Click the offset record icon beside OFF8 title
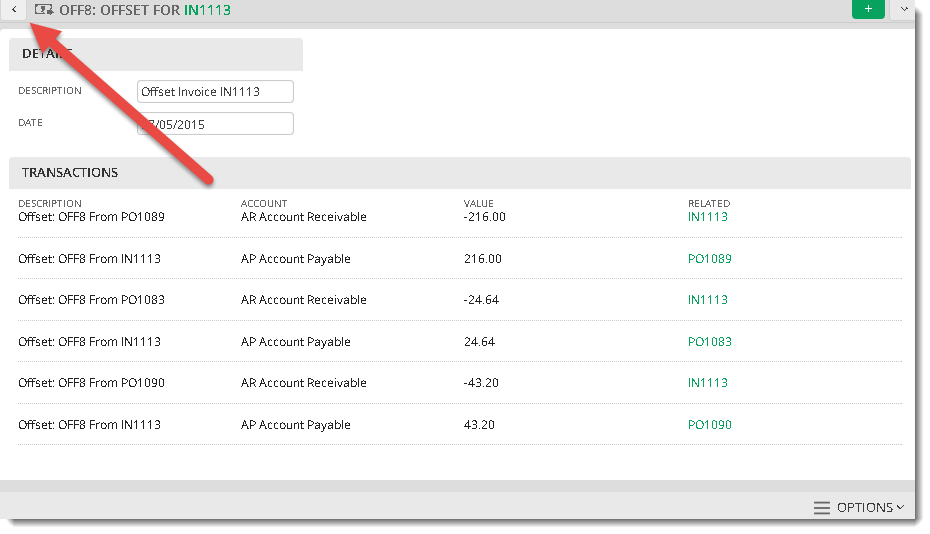Screen dimensions: 930x534 (x=44, y=9)
